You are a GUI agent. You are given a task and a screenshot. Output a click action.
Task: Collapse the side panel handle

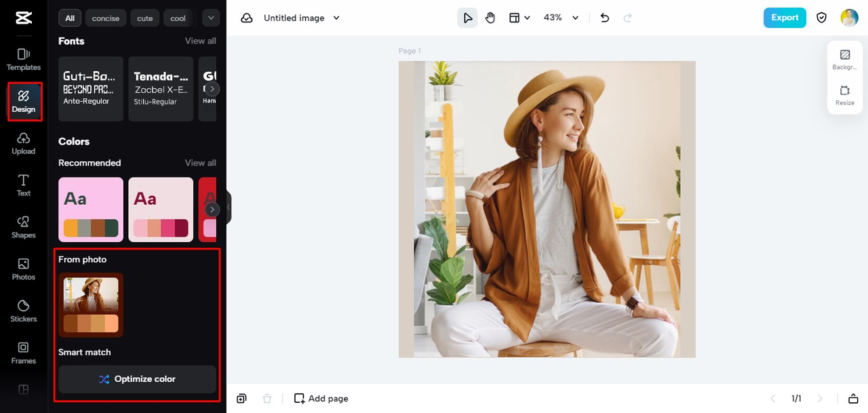(x=229, y=207)
